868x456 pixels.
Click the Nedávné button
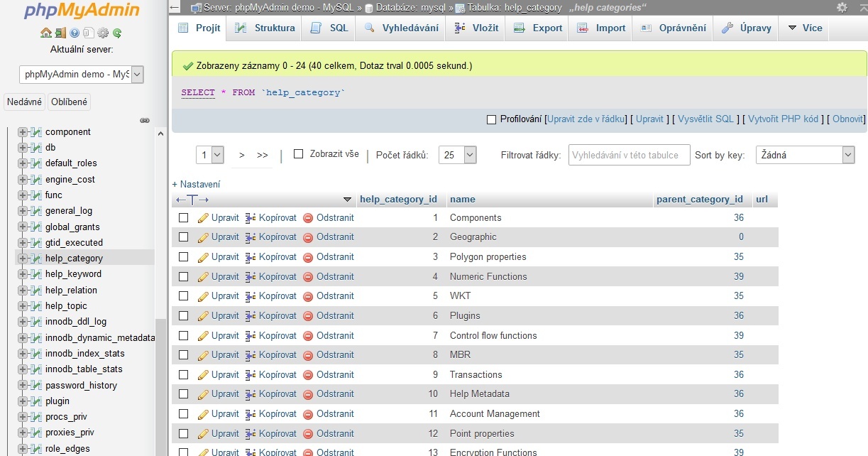click(25, 102)
